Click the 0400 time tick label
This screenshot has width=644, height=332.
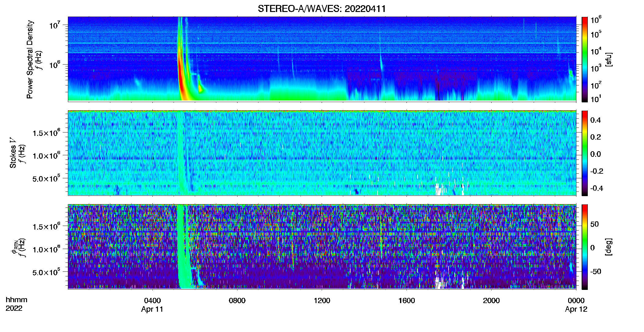pyautogui.click(x=152, y=300)
